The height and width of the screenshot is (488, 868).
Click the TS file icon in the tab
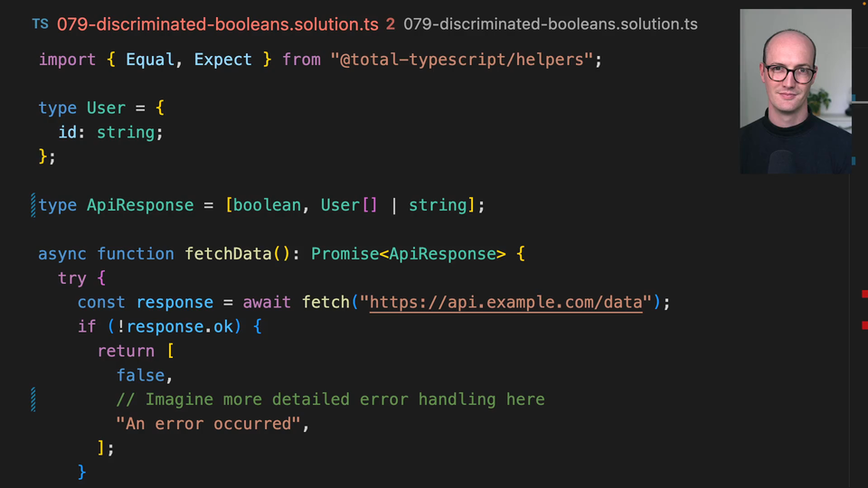[40, 24]
